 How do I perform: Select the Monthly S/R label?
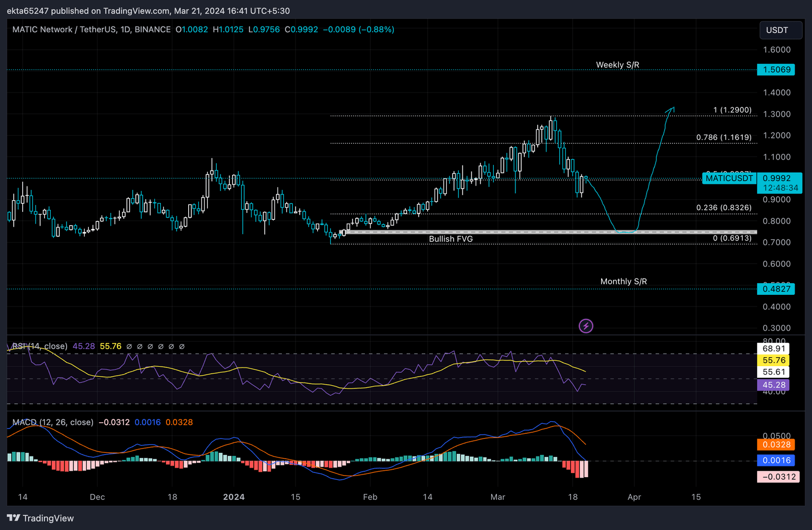coord(624,282)
